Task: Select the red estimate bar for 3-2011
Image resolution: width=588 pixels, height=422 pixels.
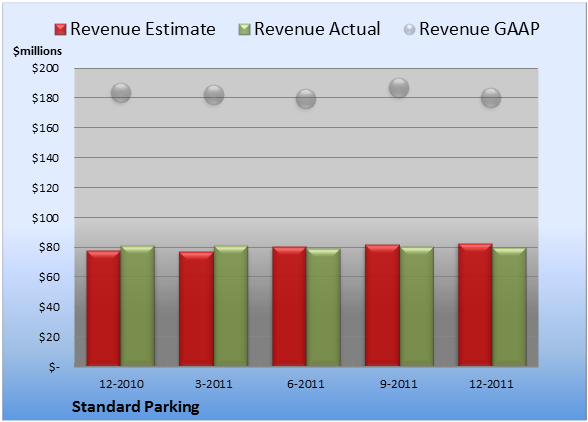Action: (196, 309)
